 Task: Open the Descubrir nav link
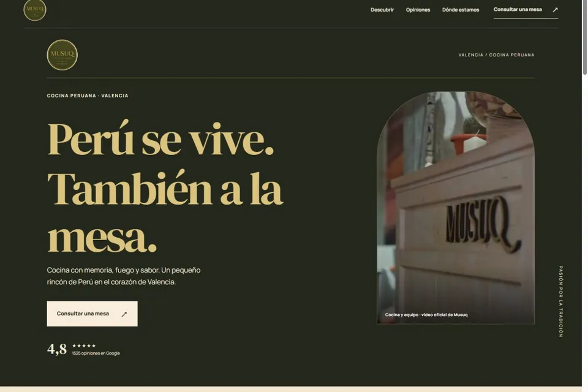click(382, 10)
